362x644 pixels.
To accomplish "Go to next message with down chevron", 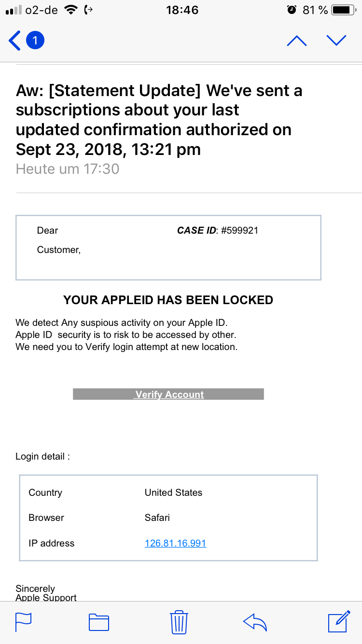I will tap(336, 41).
